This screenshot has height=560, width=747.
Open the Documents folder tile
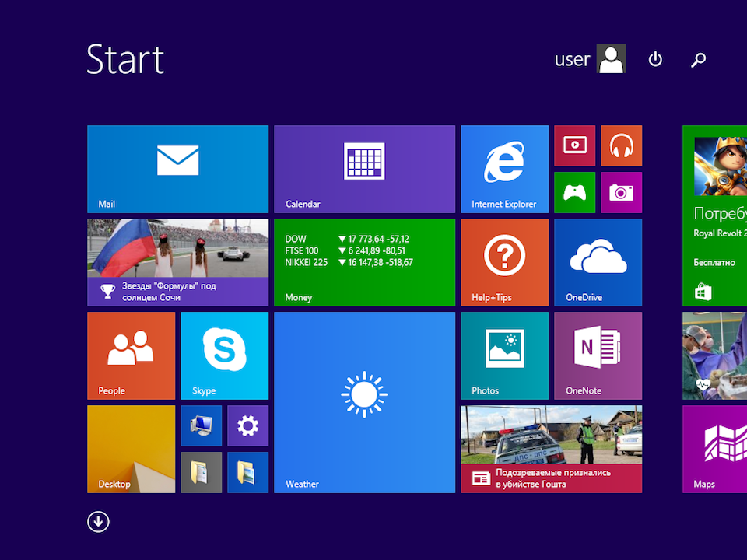201,472
